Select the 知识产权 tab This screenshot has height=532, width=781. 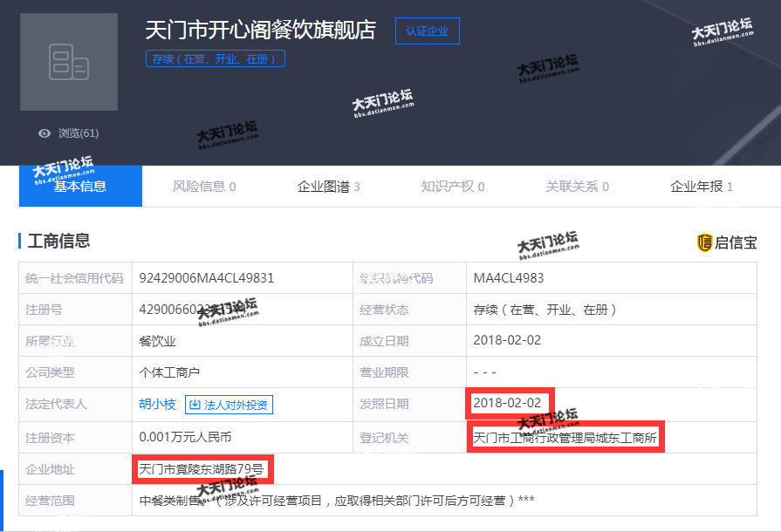pos(452,186)
